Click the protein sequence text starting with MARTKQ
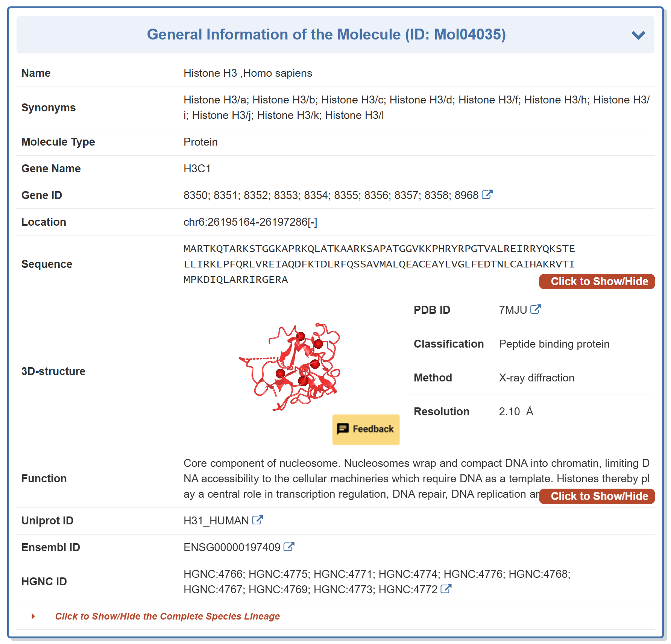Screen dimensions: 671x644 pyautogui.click(x=379, y=249)
